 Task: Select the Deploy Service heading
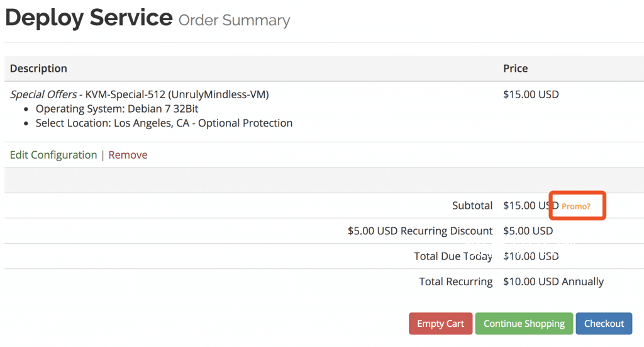click(89, 18)
